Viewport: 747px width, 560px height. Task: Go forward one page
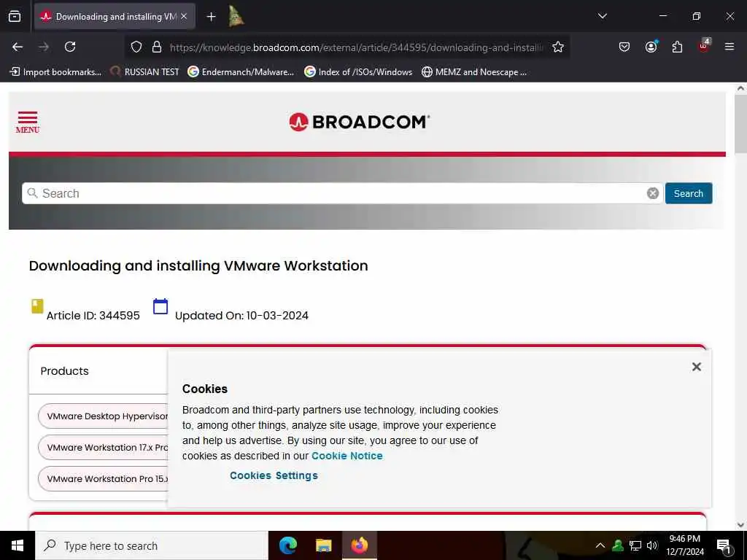(x=44, y=47)
